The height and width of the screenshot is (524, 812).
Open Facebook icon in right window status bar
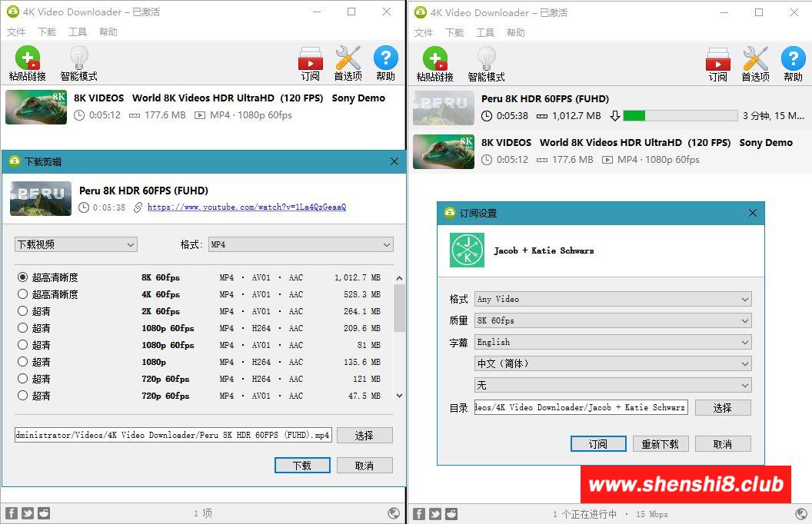click(x=419, y=514)
